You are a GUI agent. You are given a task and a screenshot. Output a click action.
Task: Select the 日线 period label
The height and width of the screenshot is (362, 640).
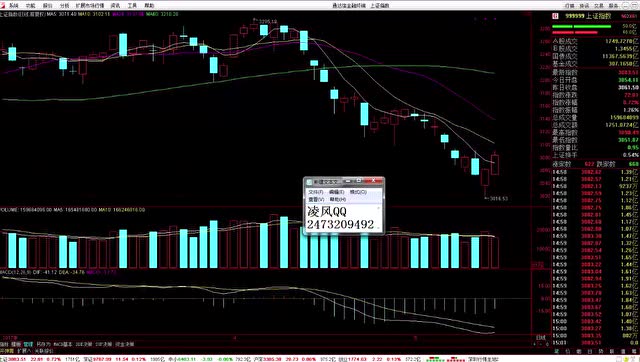[x=540, y=338]
